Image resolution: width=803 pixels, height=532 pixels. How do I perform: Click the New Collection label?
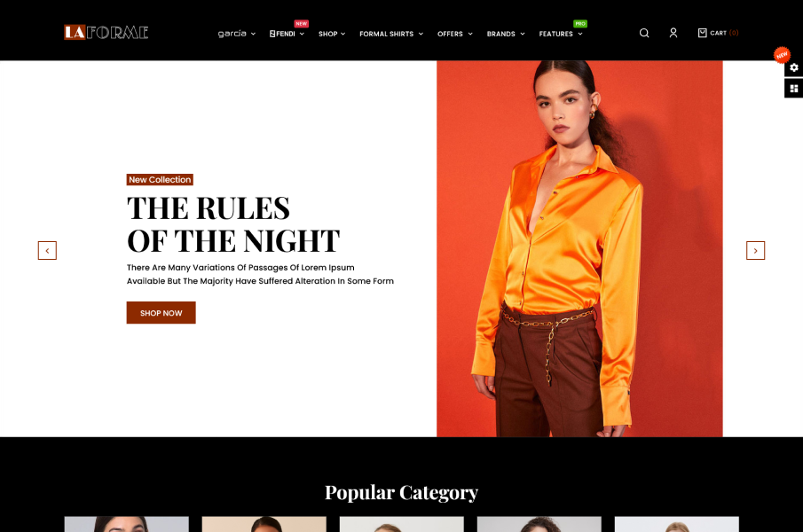(160, 179)
